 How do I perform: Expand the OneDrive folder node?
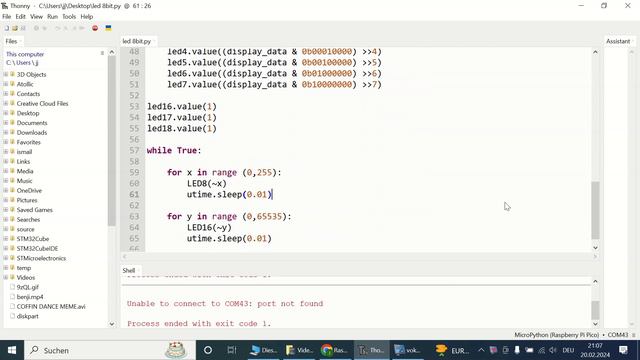click(x=6, y=190)
